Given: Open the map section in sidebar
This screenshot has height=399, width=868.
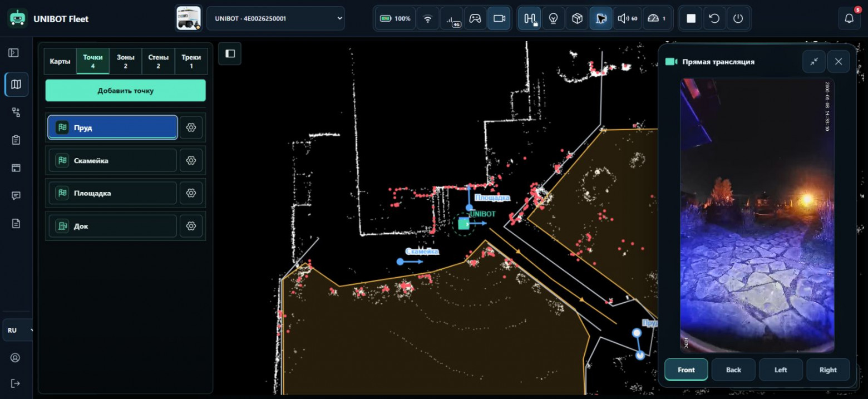Looking at the screenshot, I should click(16, 84).
